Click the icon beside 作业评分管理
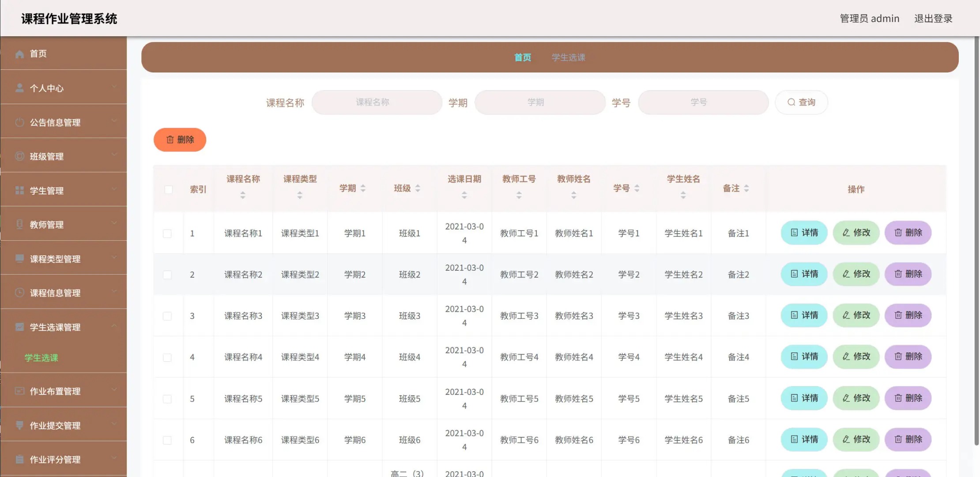980x477 pixels. click(19, 459)
